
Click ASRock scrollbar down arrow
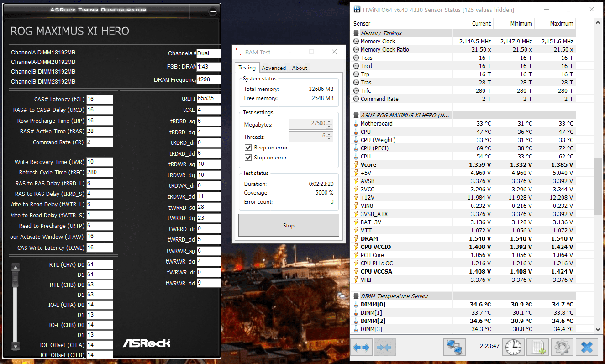tap(15, 346)
